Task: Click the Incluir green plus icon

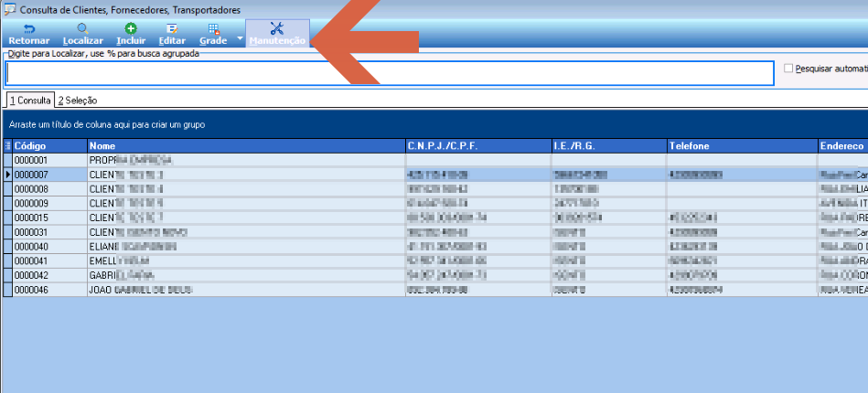Action: click(x=131, y=28)
